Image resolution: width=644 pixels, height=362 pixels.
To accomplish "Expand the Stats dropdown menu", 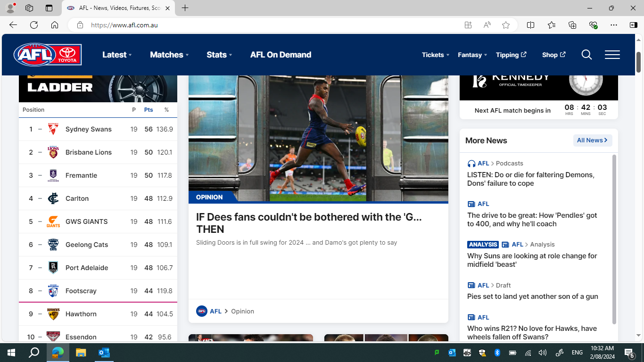I will [x=219, y=55].
